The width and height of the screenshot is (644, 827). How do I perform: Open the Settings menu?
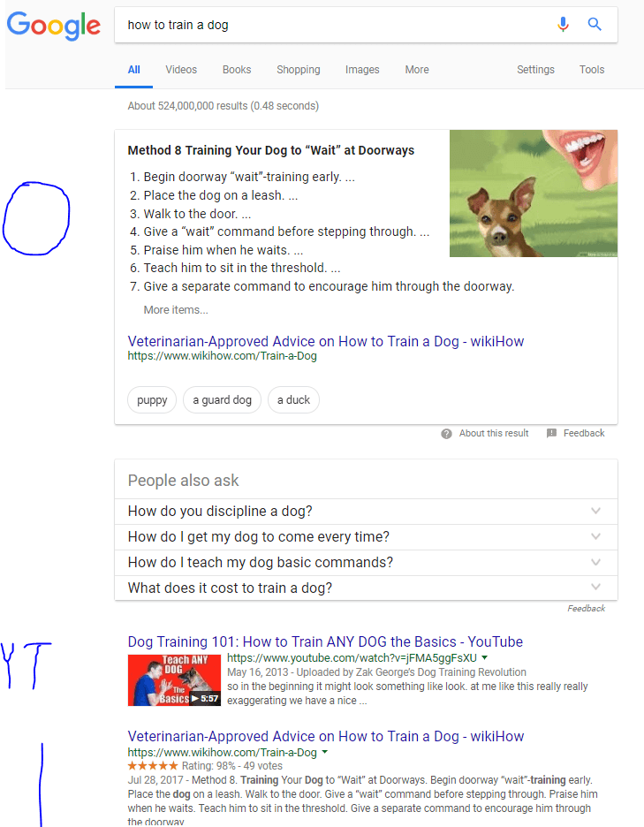click(535, 70)
